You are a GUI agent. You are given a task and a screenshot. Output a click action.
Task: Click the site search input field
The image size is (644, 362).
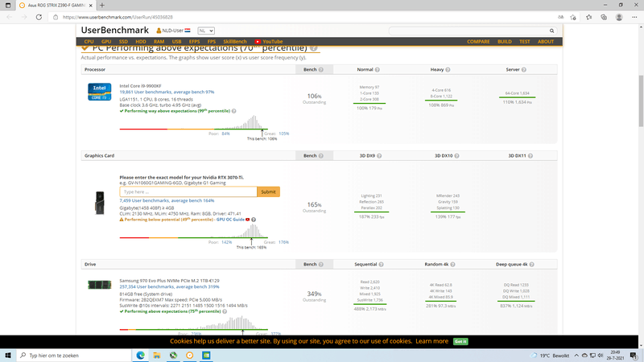[x=469, y=31]
